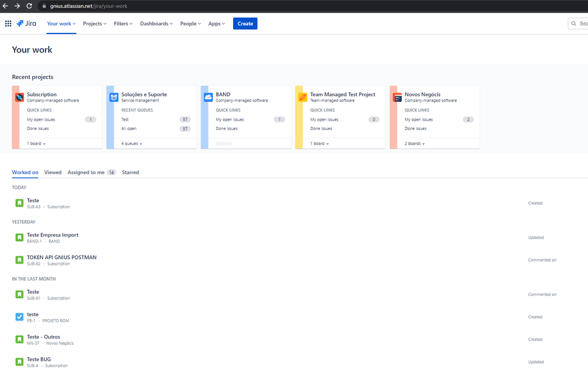Select the Starred tab
This screenshot has width=588, height=376.
(x=131, y=172)
